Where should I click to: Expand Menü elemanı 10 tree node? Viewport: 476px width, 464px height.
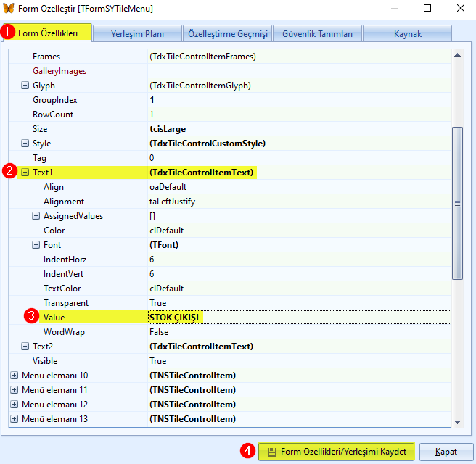point(15,376)
